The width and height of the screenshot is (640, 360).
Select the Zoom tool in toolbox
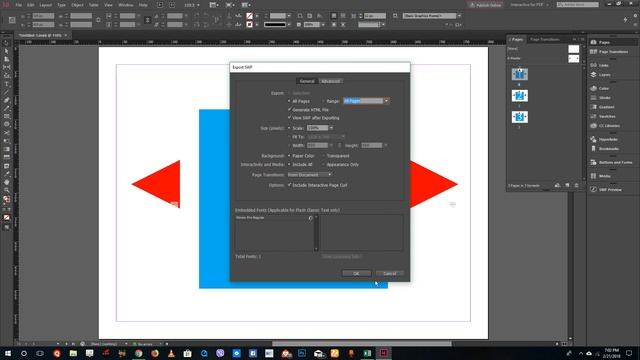[x=7, y=190]
